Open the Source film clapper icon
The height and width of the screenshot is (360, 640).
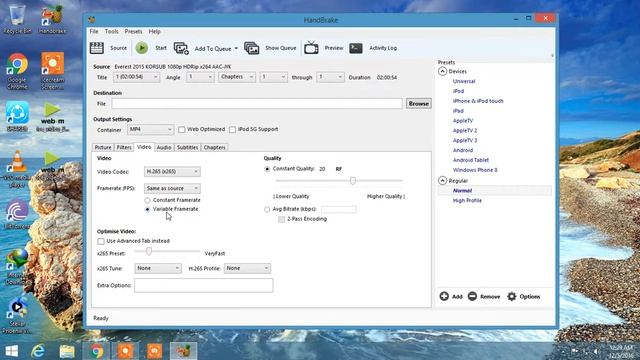pos(97,48)
